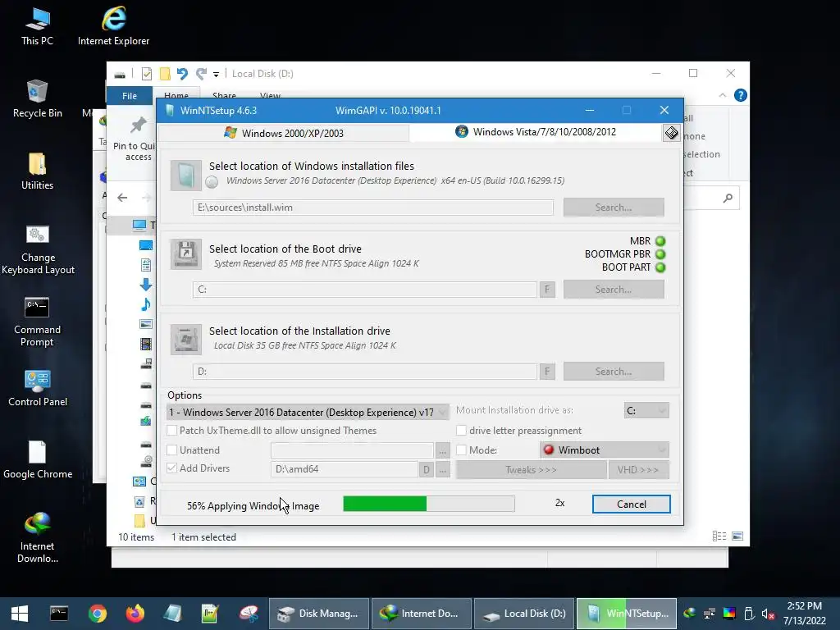This screenshot has width=840, height=630.
Task: Collapse Explorer ribbon chevron
Action: coord(722,95)
